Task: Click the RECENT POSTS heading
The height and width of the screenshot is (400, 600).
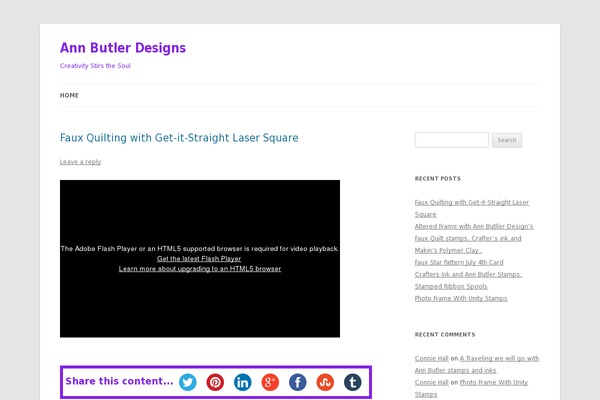Action: point(438,179)
